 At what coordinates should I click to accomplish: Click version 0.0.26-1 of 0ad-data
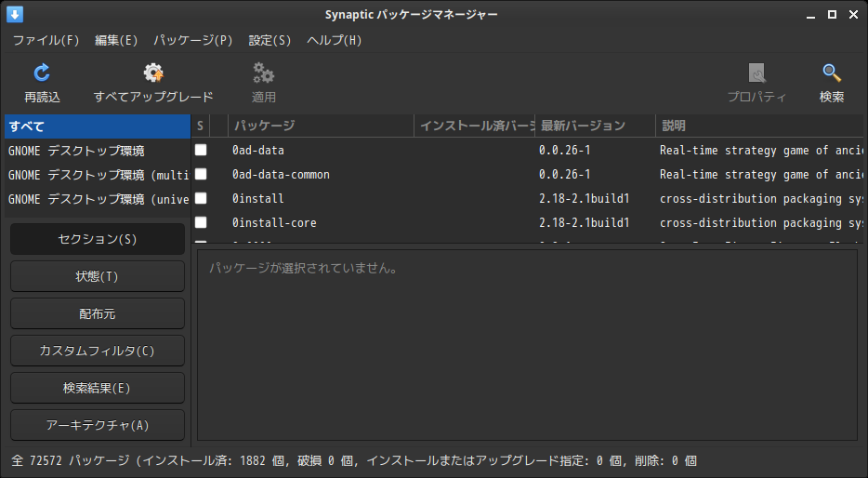[x=565, y=150]
